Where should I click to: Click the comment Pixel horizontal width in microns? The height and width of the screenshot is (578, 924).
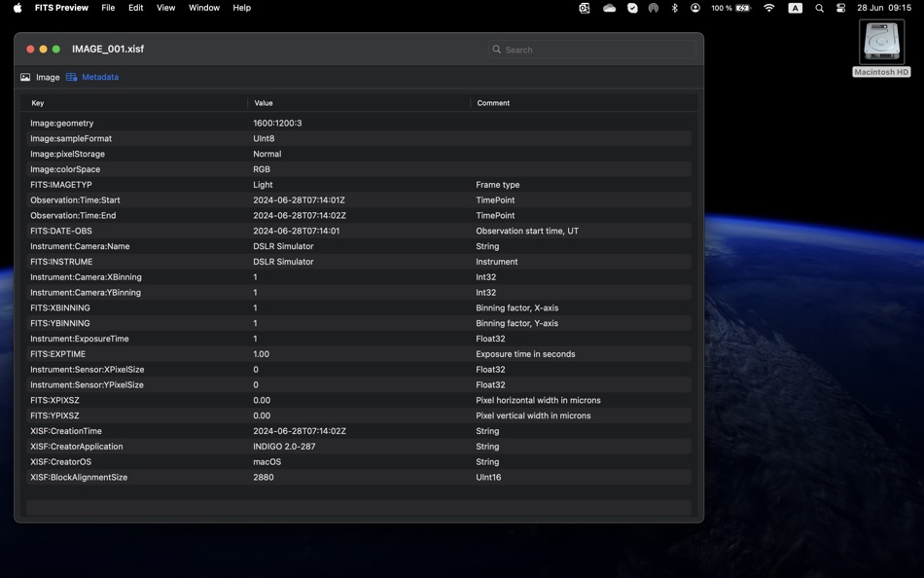pyautogui.click(x=538, y=400)
